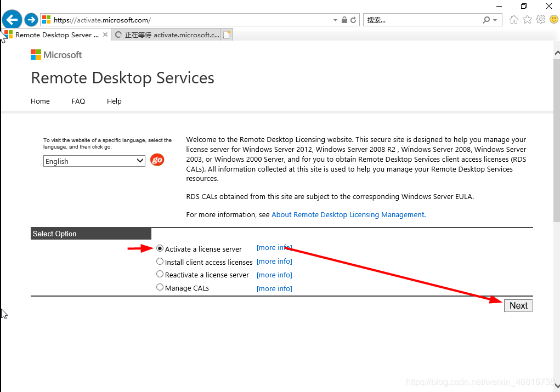
Task: Click the browser Forward arrow button
Action: click(31, 20)
